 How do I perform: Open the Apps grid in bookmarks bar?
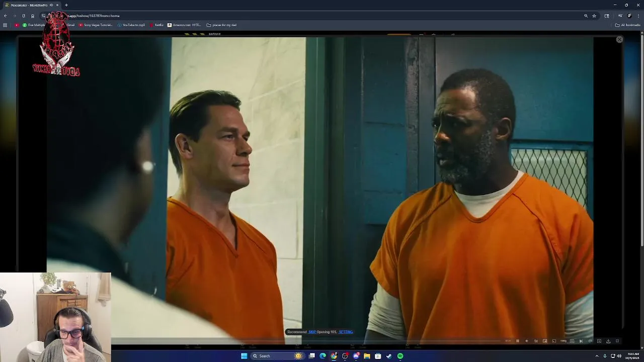tap(5, 25)
